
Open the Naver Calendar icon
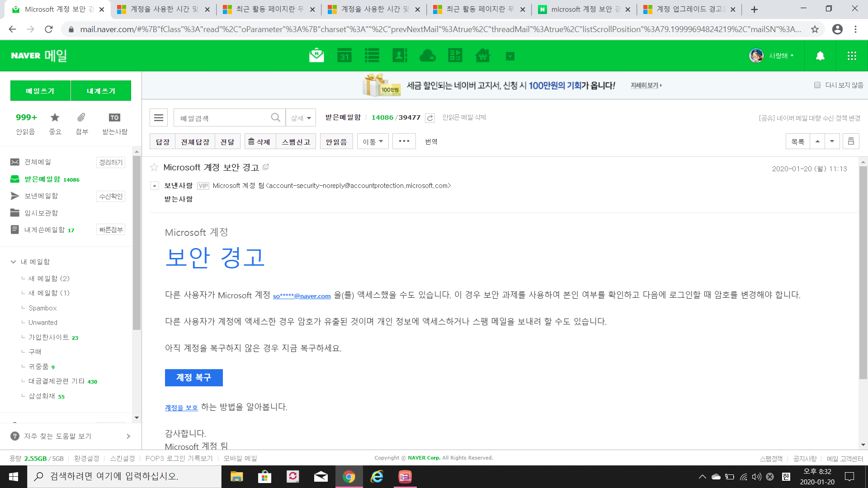point(344,56)
